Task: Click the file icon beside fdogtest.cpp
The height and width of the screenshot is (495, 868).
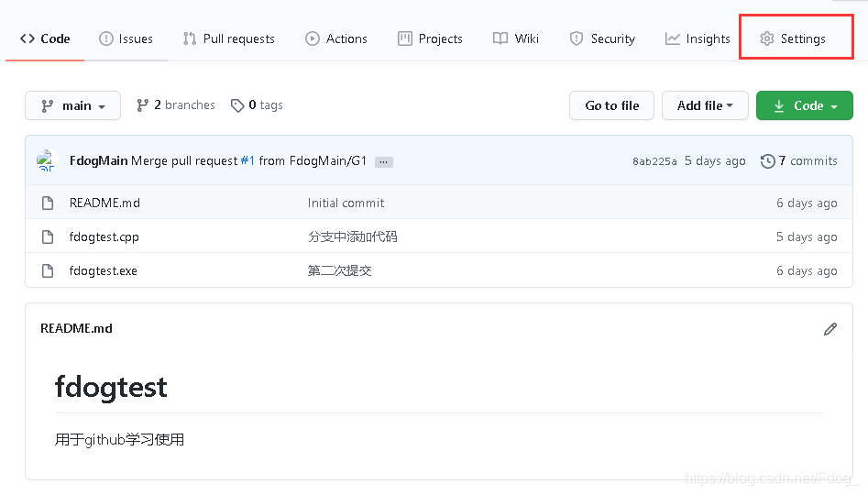Action: [x=48, y=237]
